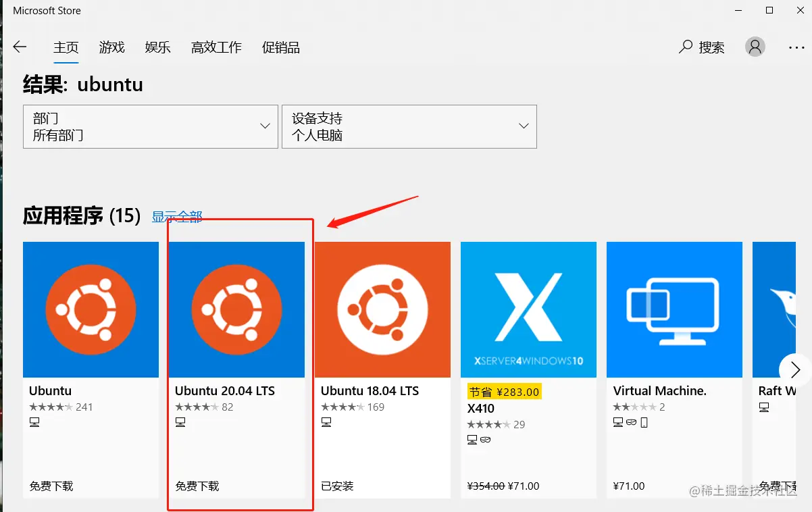
Task: Click the mobile device icon under Virtual Machine
Action: click(x=644, y=422)
